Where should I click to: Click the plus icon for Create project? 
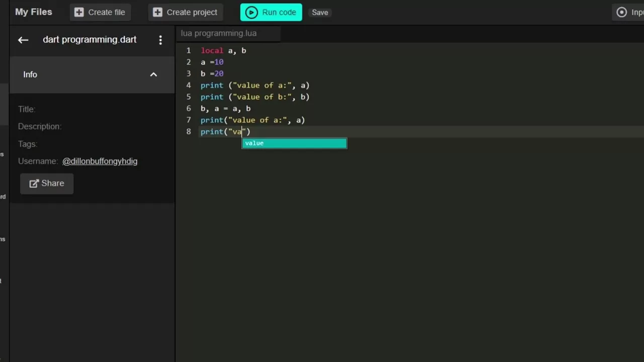coord(157,13)
